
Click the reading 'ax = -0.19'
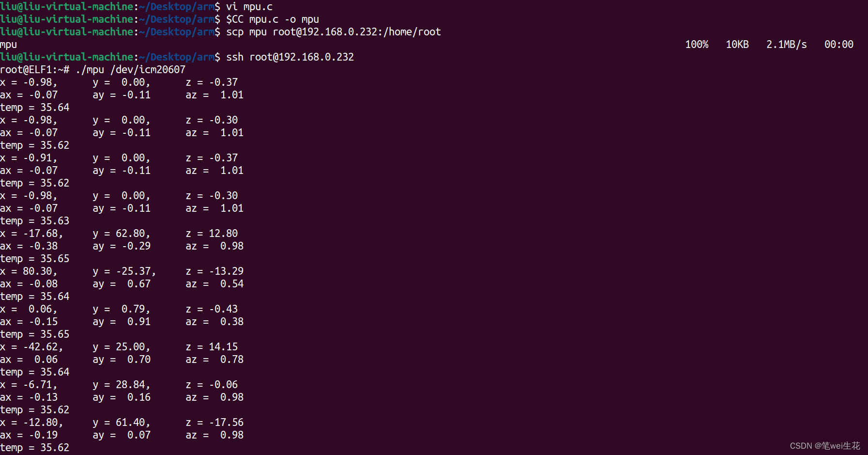(29, 435)
